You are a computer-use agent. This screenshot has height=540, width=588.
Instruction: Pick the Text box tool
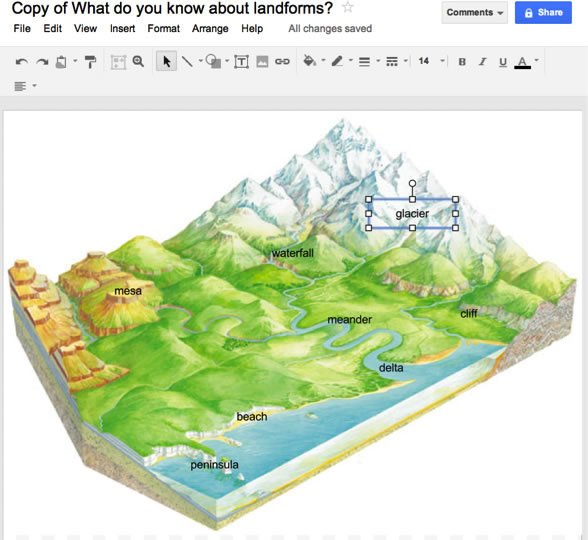click(241, 62)
